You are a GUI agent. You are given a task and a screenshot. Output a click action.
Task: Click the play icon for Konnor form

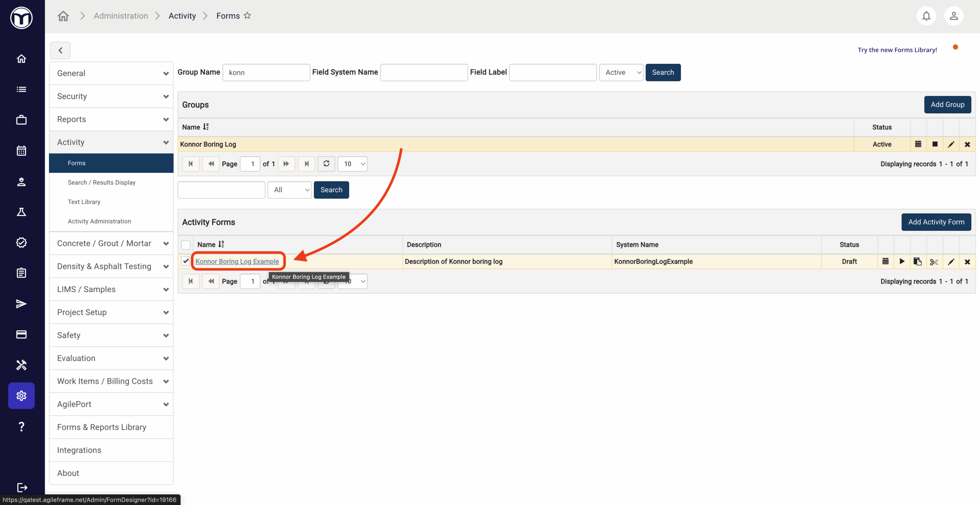pos(902,261)
